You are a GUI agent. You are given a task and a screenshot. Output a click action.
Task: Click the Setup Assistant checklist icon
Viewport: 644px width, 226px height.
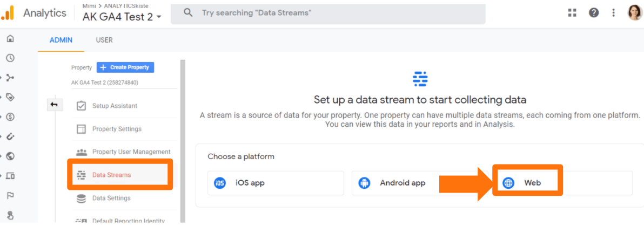[x=82, y=106]
